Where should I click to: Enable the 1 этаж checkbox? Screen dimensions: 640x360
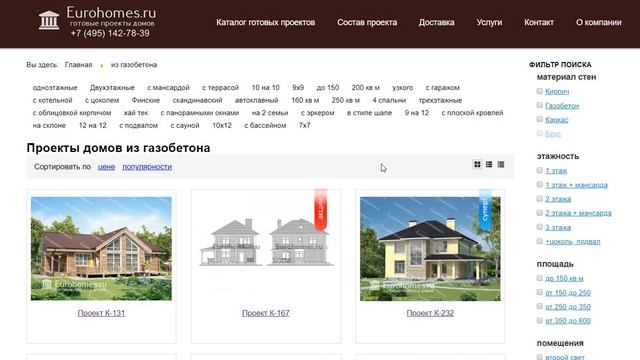click(540, 170)
